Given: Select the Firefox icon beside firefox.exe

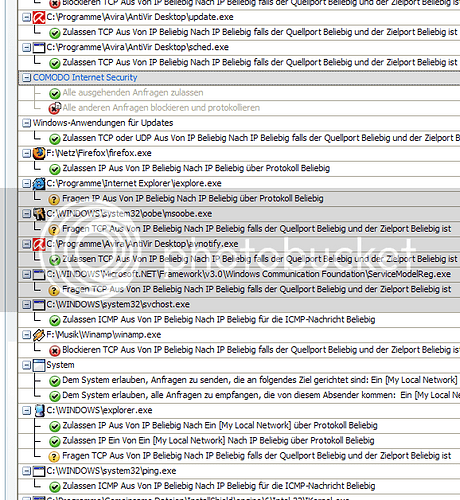Looking at the screenshot, I should pos(39,153).
